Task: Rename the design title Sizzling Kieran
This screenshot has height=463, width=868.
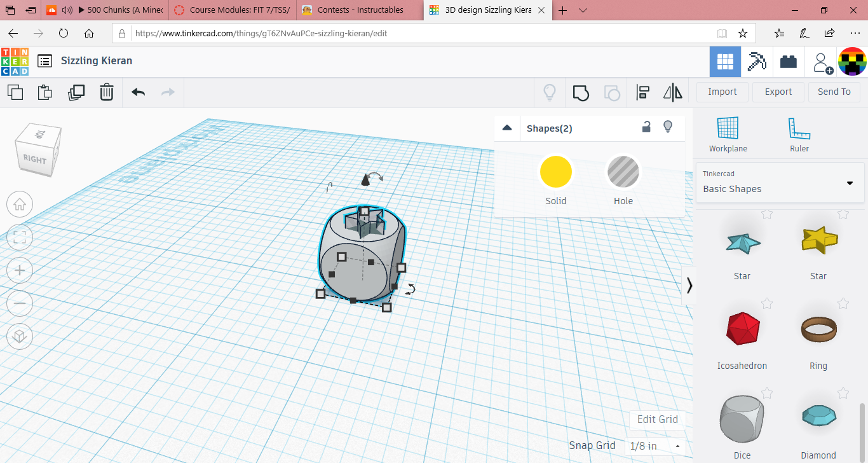Action: [97, 61]
